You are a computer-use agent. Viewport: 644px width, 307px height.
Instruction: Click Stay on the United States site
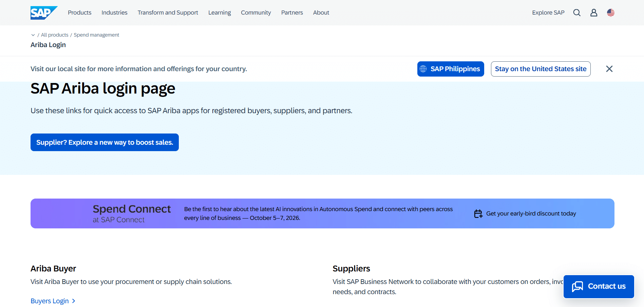click(541, 69)
